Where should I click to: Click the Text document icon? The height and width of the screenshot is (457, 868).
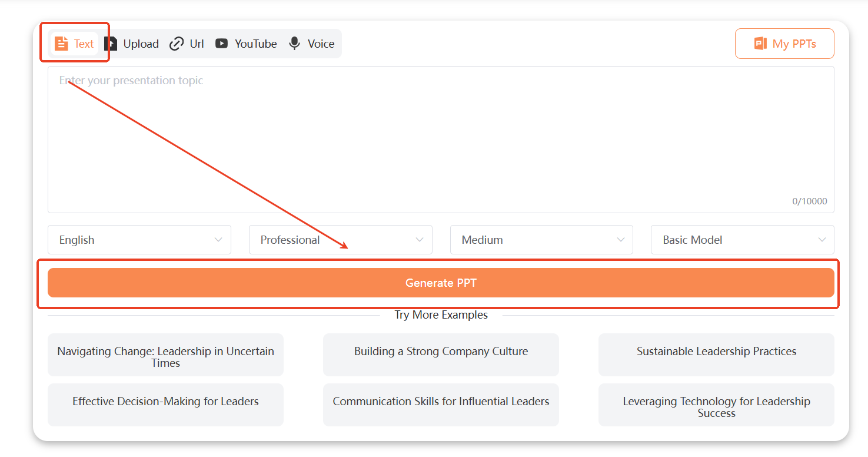61,44
